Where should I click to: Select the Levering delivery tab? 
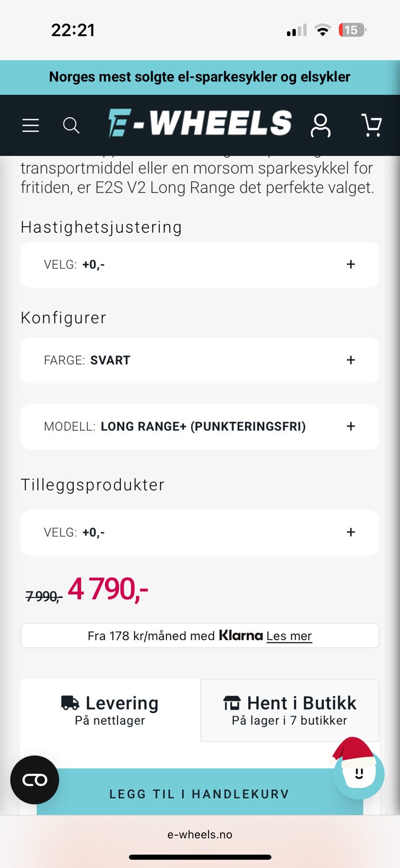click(x=111, y=711)
